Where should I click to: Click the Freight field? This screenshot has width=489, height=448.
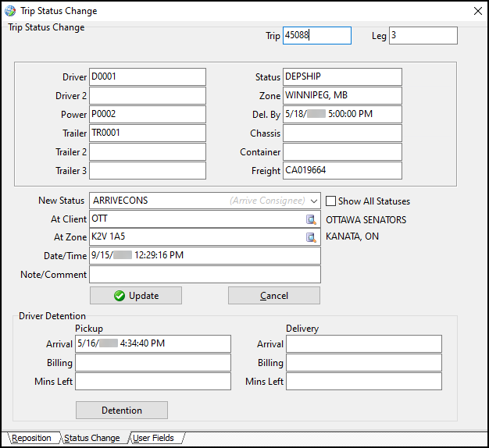(x=342, y=171)
